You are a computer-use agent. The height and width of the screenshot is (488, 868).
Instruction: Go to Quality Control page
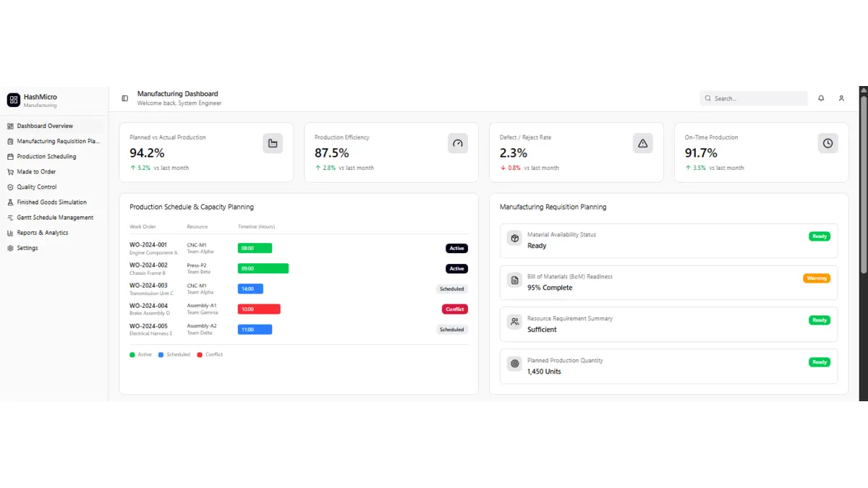click(x=36, y=187)
